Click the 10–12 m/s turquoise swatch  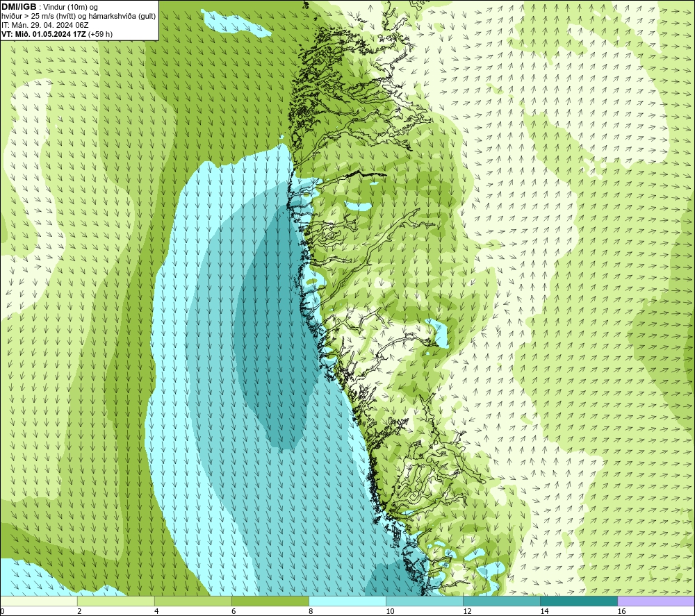click(424, 601)
